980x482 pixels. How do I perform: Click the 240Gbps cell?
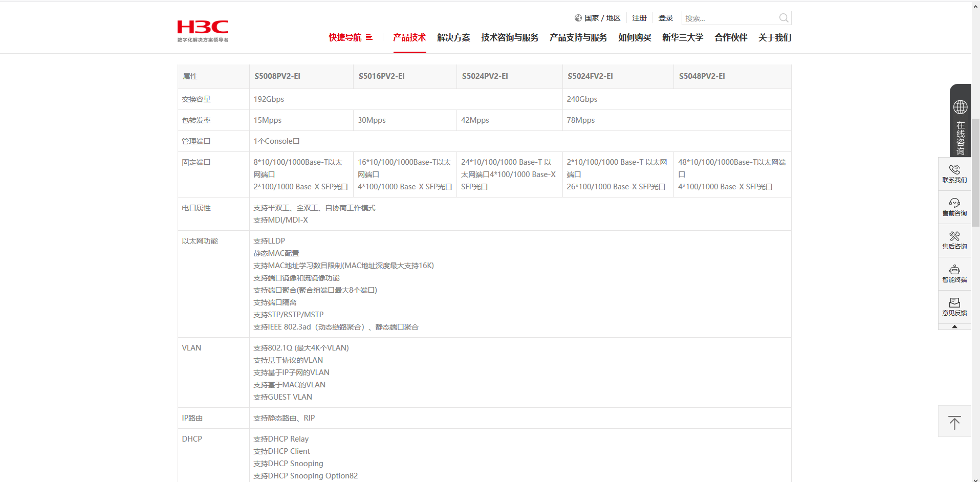pyautogui.click(x=677, y=99)
